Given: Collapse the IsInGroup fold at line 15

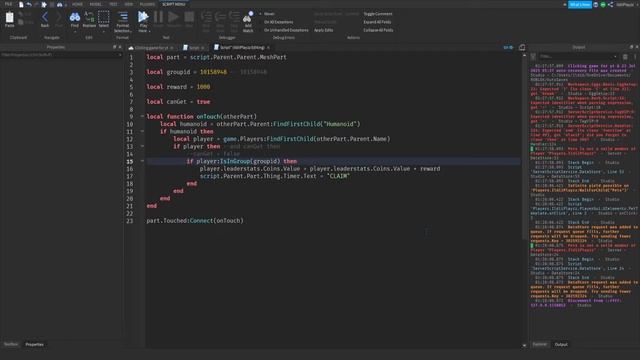Looking at the screenshot, I should point(142,161).
